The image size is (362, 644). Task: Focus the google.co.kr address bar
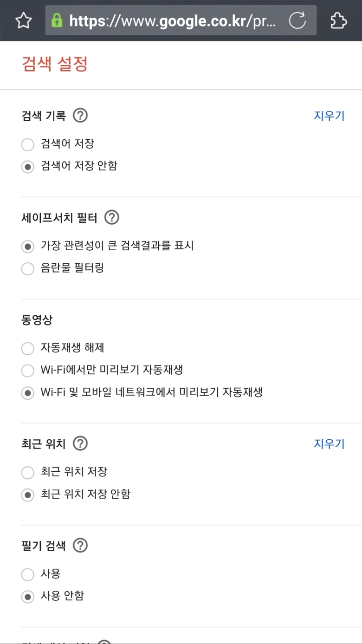(x=172, y=20)
